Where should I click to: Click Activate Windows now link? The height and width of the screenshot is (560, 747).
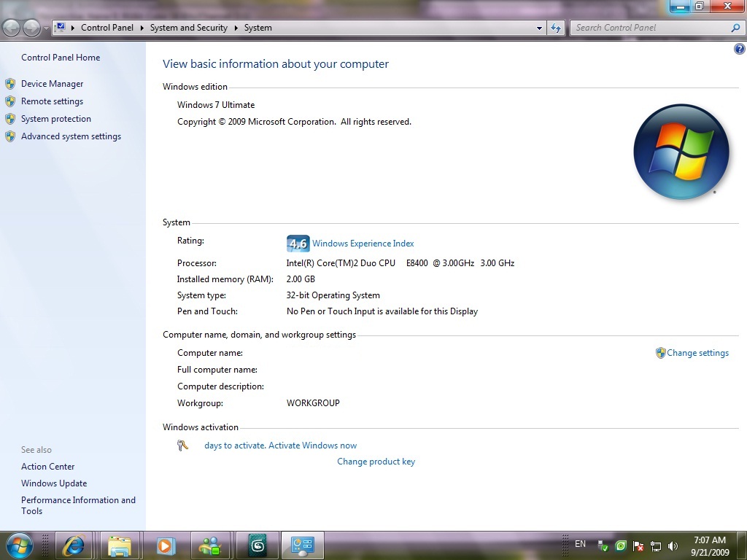pos(312,446)
